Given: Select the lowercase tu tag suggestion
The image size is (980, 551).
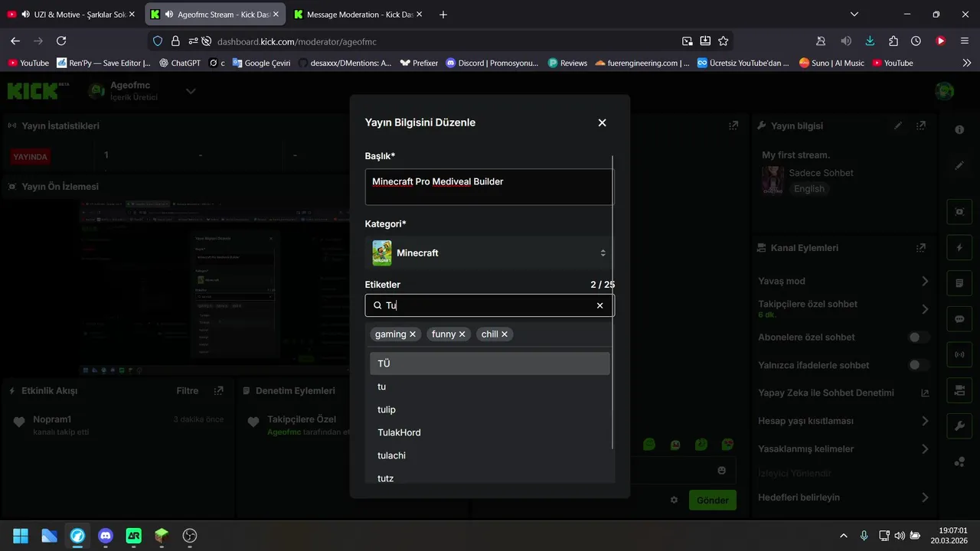Looking at the screenshot, I should click(x=490, y=386).
